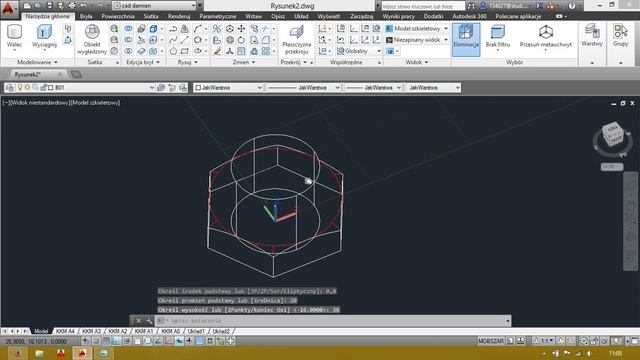Open the Bryła ribbon tab
Image resolution: width=640 pixels, height=360 pixels.
(x=86, y=16)
